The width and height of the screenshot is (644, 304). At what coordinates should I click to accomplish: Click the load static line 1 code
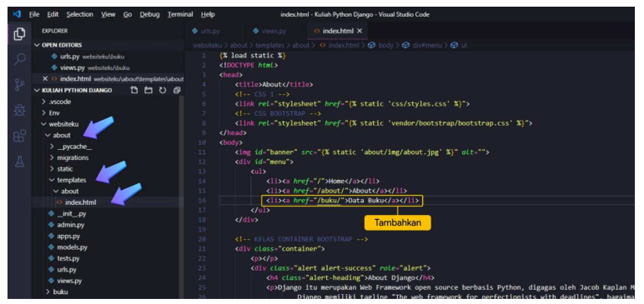point(252,55)
